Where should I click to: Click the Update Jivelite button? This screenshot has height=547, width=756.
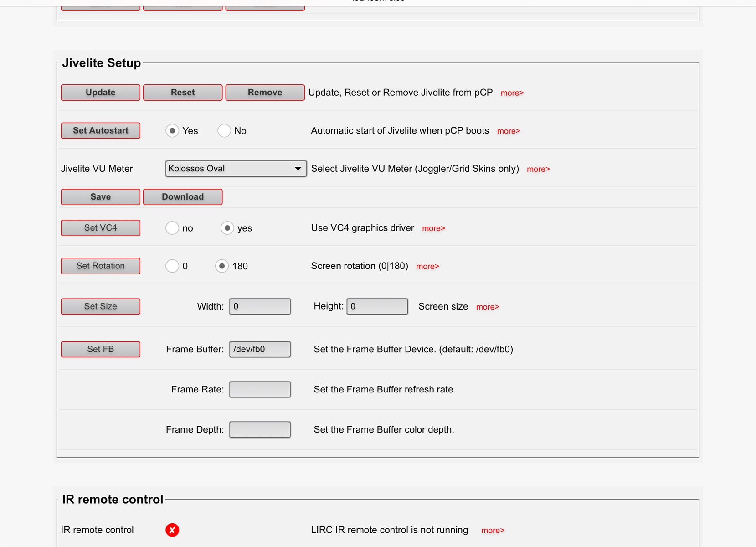click(x=101, y=92)
